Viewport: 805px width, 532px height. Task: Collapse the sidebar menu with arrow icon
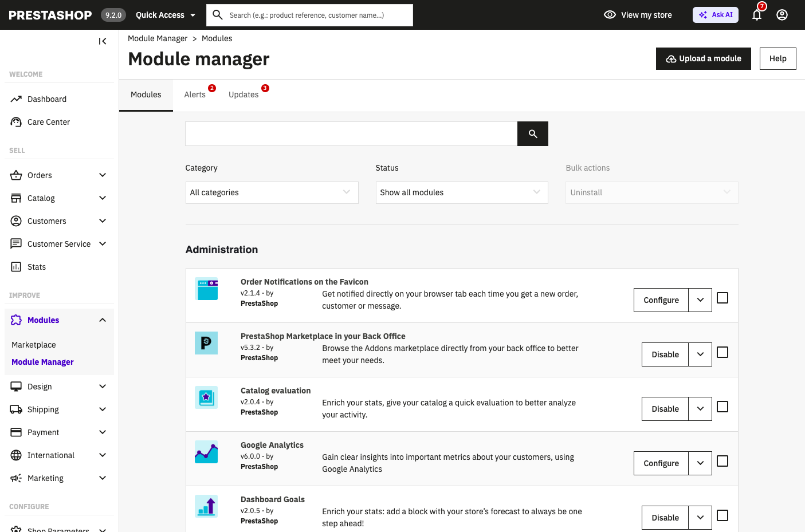(103, 41)
